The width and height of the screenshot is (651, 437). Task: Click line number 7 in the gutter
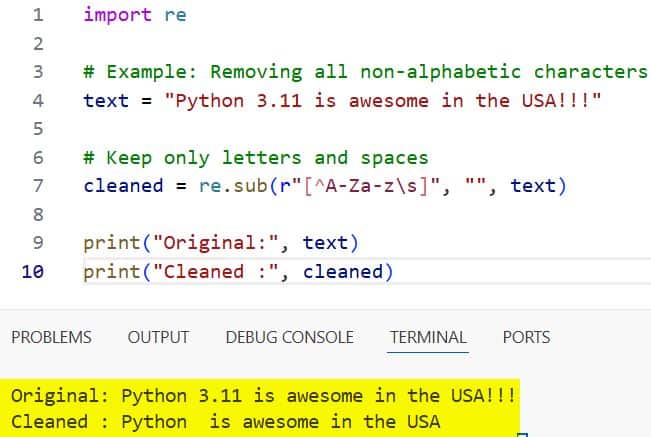[x=37, y=186]
